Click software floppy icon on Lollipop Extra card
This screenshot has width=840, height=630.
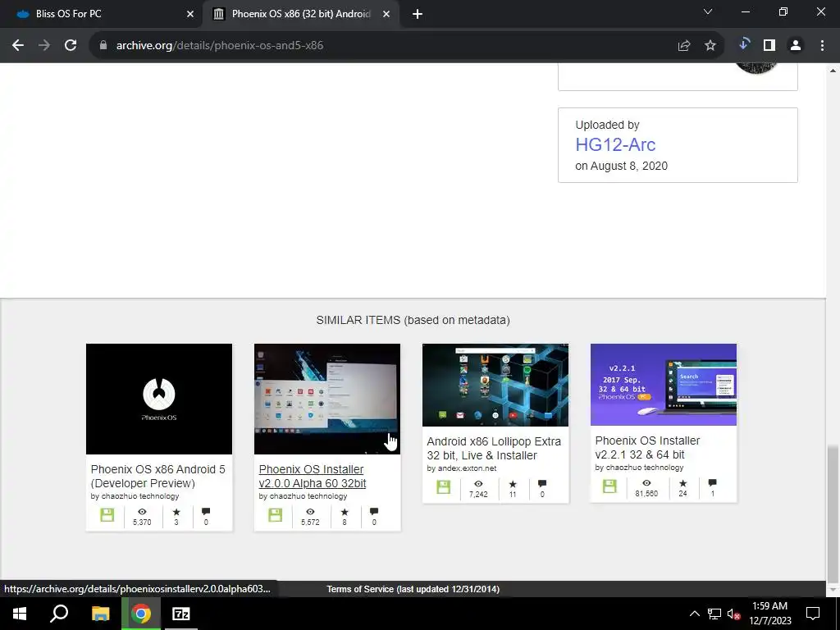tap(444, 487)
